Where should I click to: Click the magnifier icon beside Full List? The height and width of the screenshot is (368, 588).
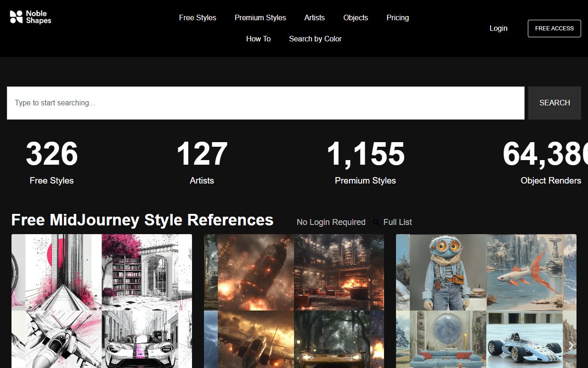pos(376,222)
